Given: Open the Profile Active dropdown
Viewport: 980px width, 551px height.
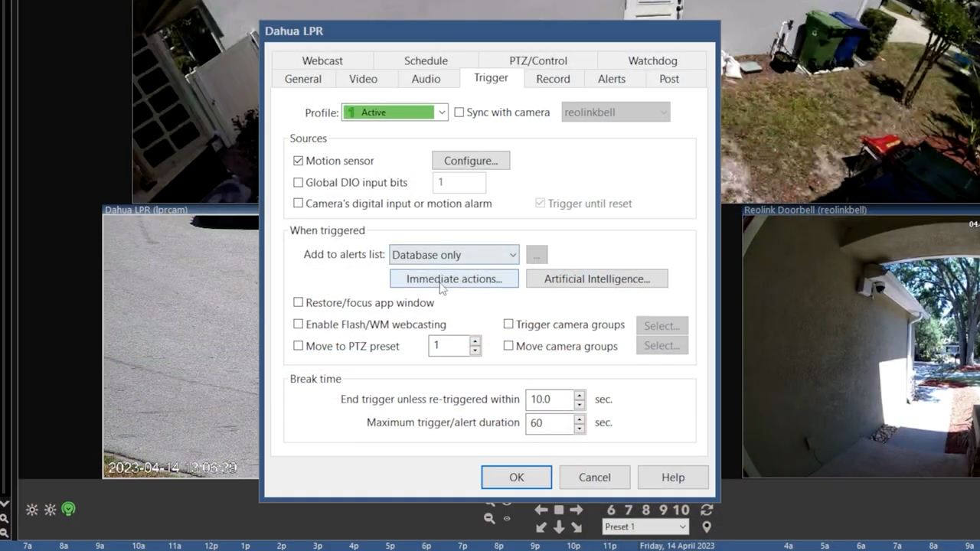Looking at the screenshot, I should (395, 112).
